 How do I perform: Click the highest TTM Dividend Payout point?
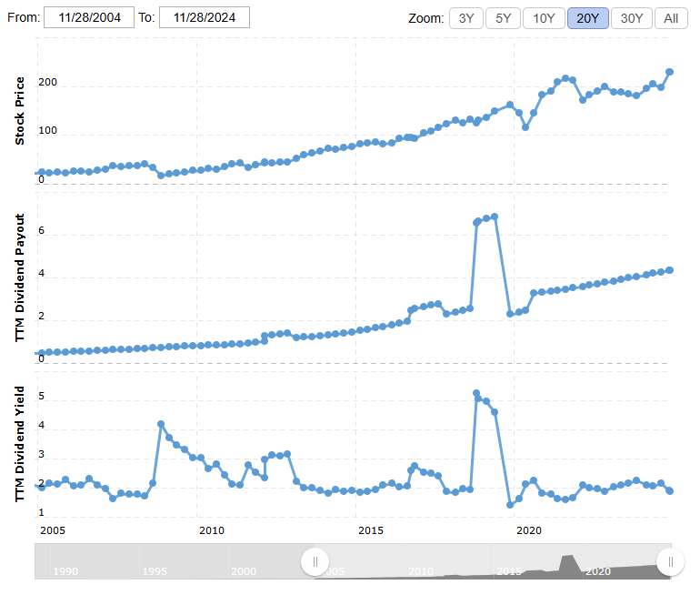click(x=494, y=217)
